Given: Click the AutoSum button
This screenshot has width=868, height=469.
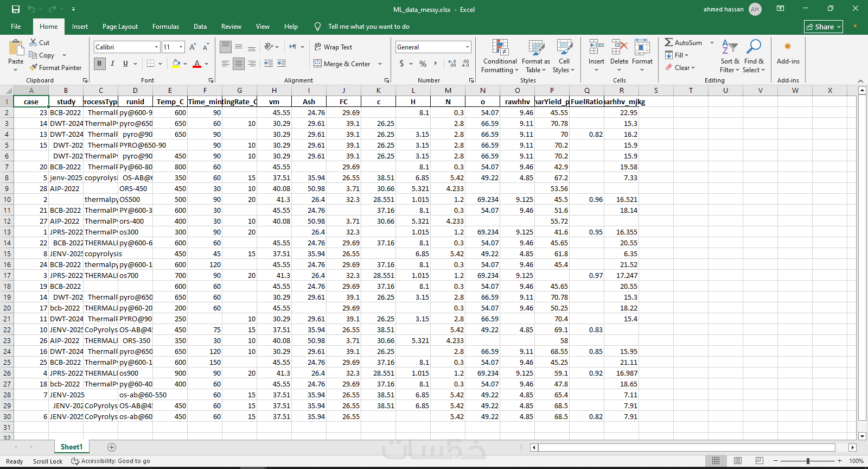Looking at the screenshot, I should pyautogui.click(x=684, y=42).
